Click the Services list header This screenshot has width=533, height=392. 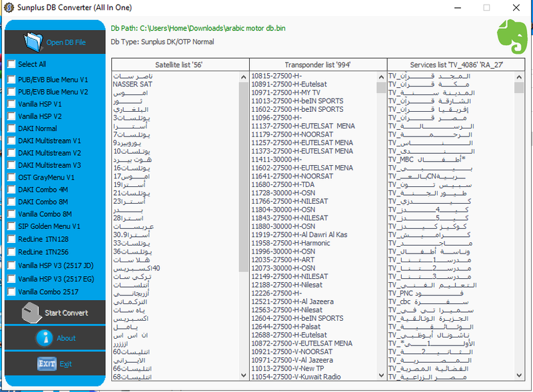tap(456, 65)
